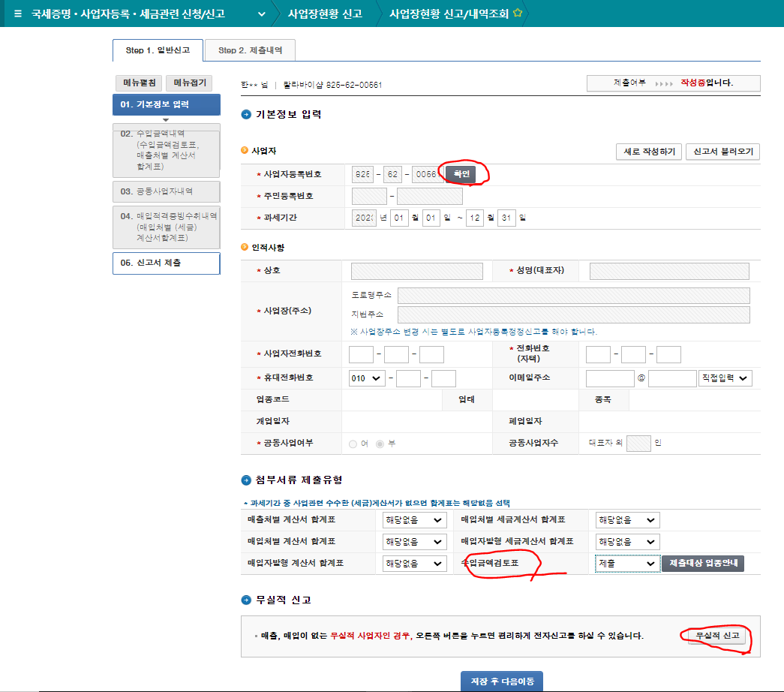The height and width of the screenshot is (692, 784).
Task: Click the 인적사항 subsection orange bullet icon
Action: pyautogui.click(x=245, y=247)
